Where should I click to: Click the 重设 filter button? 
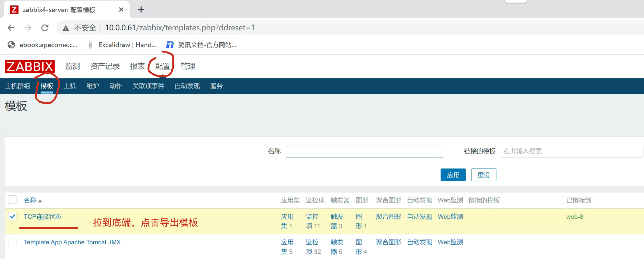pos(483,175)
